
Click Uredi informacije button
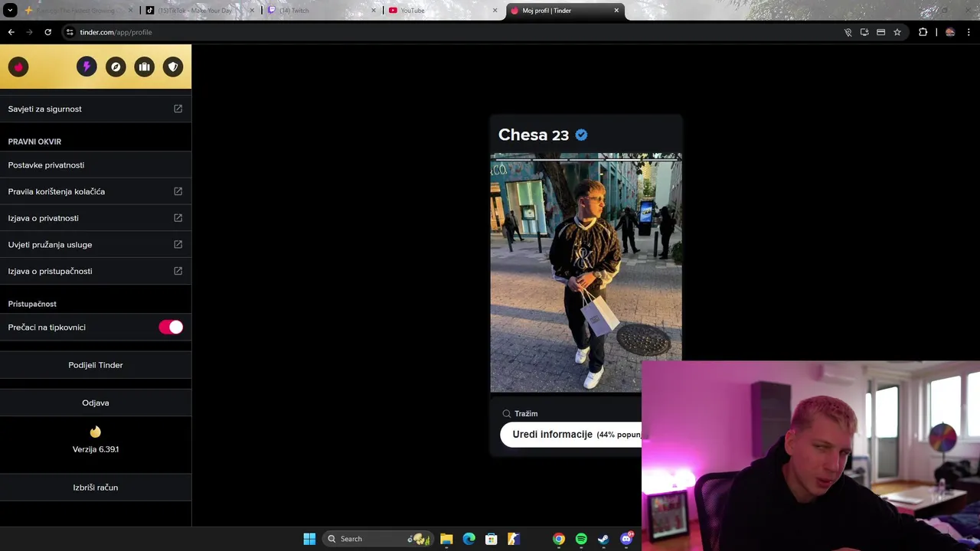(571, 435)
